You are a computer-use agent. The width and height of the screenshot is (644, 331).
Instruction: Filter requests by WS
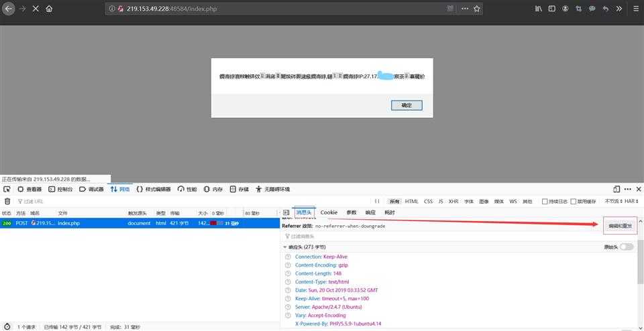pyautogui.click(x=513, y=202)
